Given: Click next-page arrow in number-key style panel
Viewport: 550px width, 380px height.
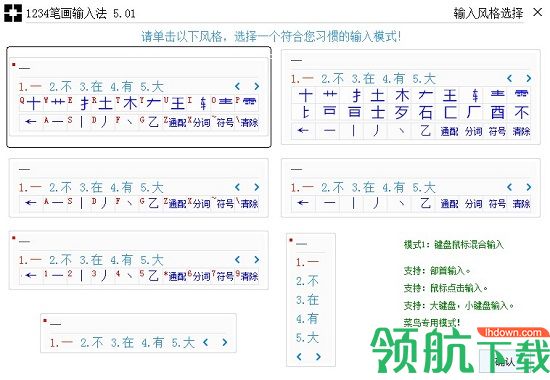Looking at the screenshot, I should [x=256, y=260].
